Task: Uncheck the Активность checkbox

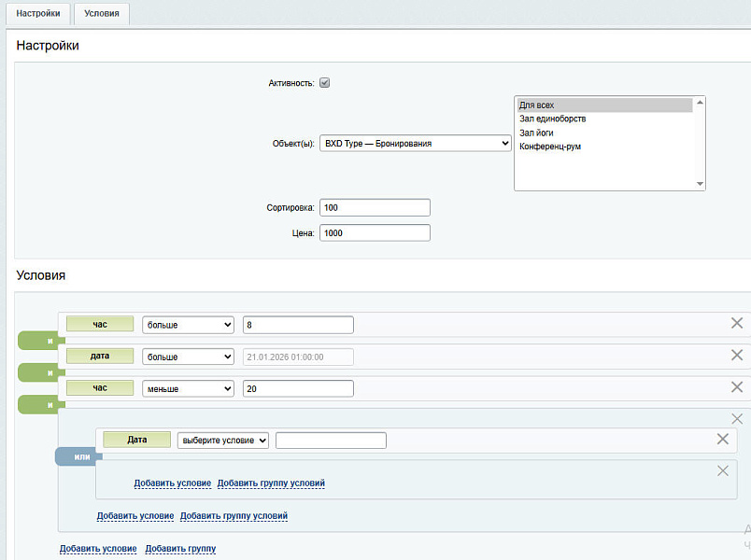Action: click(x=325, y=82)
